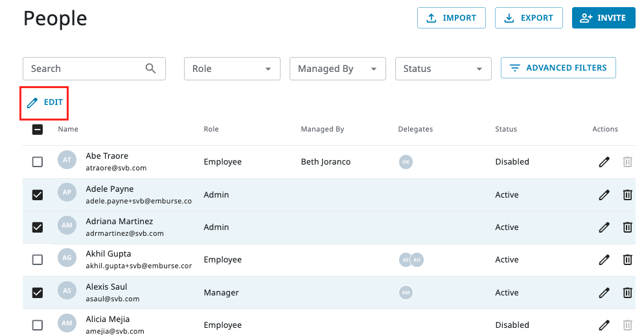Click the trash icon for Adele Payne
Viewport: 644px width, 335px height.
(x=627, y=194)
